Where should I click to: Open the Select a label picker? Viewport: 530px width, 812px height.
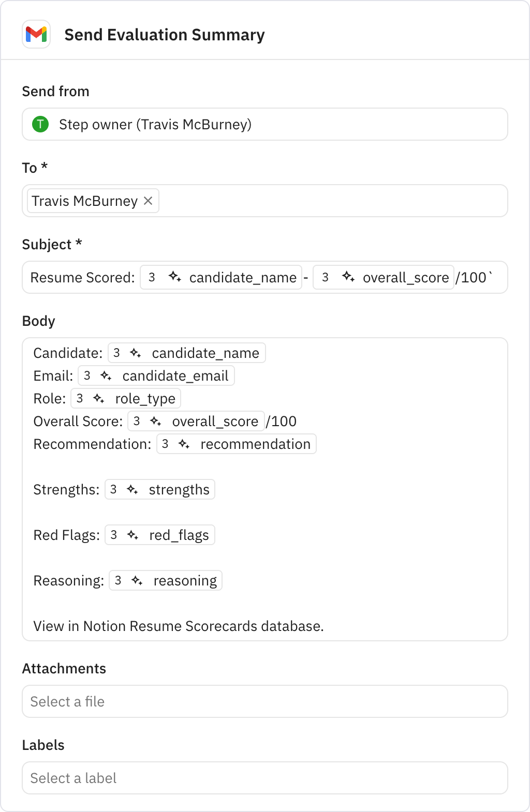[x=264, y=778]
